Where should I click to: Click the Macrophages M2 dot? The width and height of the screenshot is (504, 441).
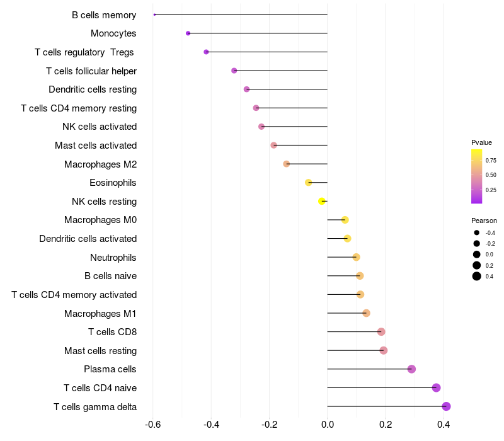point(287,164)
